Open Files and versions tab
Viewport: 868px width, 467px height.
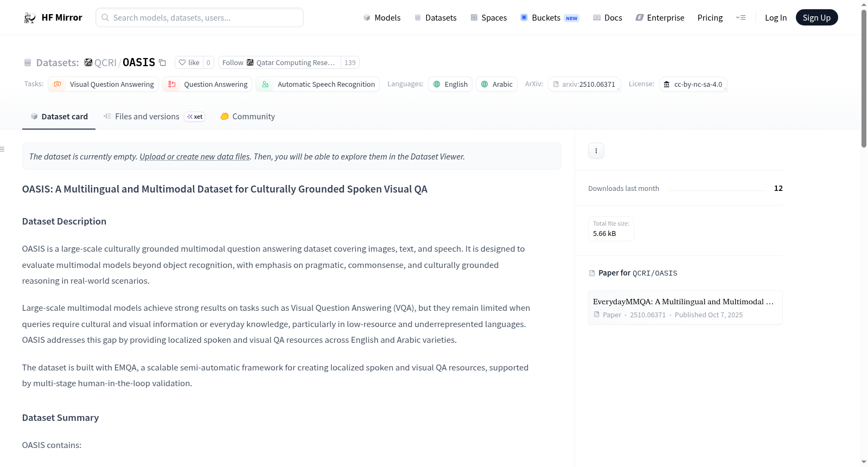click(x=154, y=117)
